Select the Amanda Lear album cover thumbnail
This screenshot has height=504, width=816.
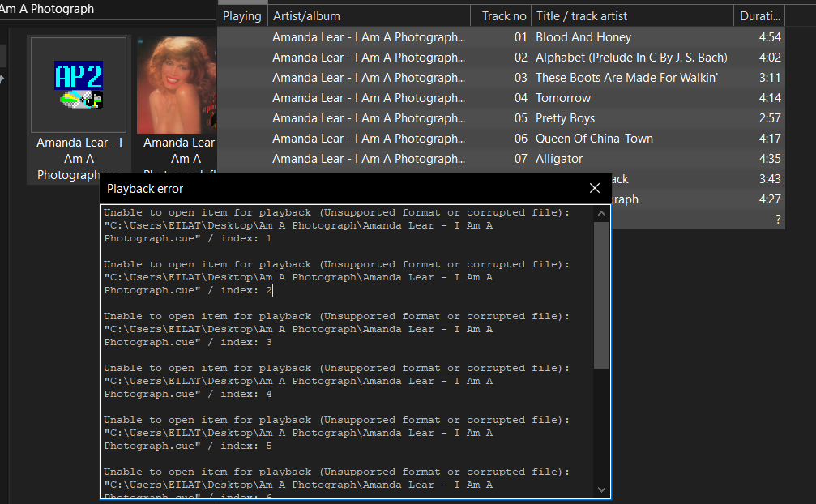pyautogui.click(x=176, y=85)
